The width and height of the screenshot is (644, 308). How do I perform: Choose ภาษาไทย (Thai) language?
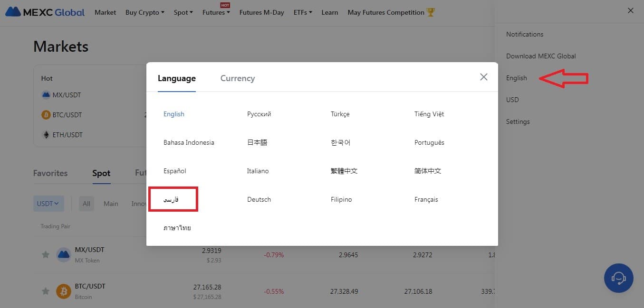point(177,228)
